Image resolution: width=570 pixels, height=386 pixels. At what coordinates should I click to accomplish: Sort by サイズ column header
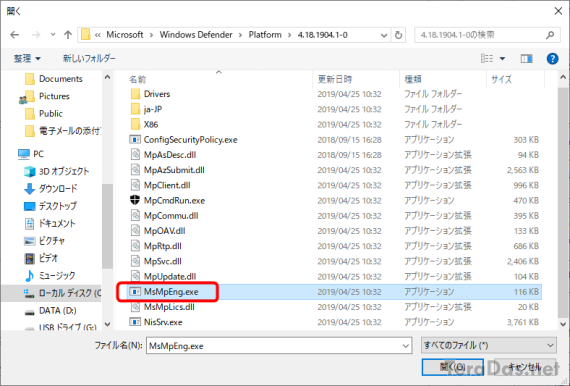(x=502, y=79)
